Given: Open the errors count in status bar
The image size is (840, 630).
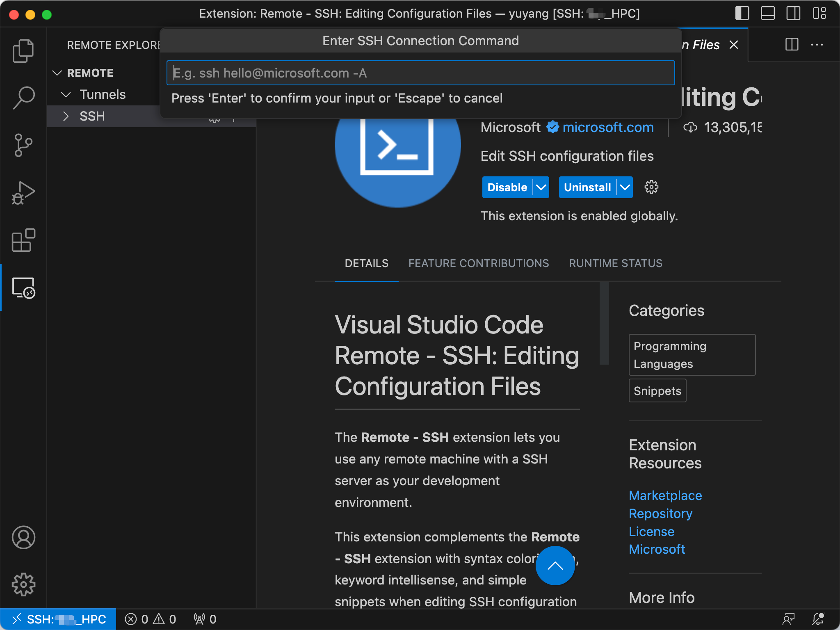Looking at the screenshot, I should pyautogui.click(x=137, y=619).
